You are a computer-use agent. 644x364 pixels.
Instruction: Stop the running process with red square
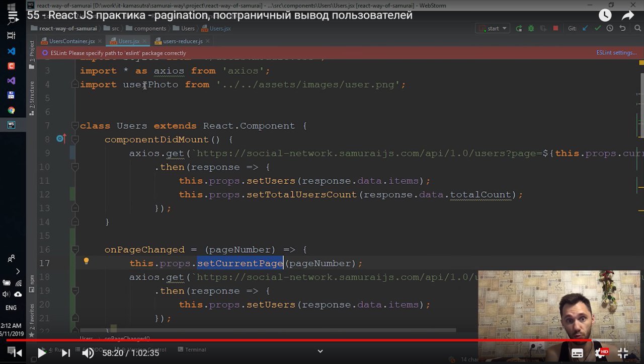coord(555,28)
